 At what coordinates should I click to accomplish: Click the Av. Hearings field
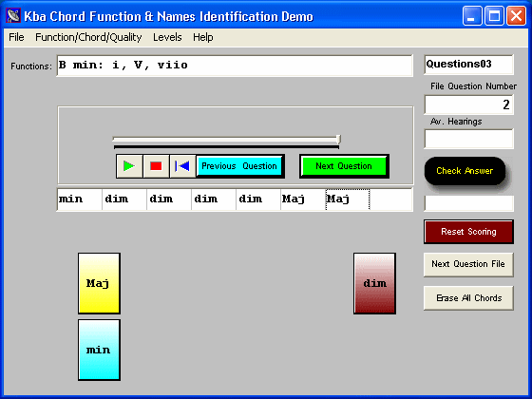[469, 139]
